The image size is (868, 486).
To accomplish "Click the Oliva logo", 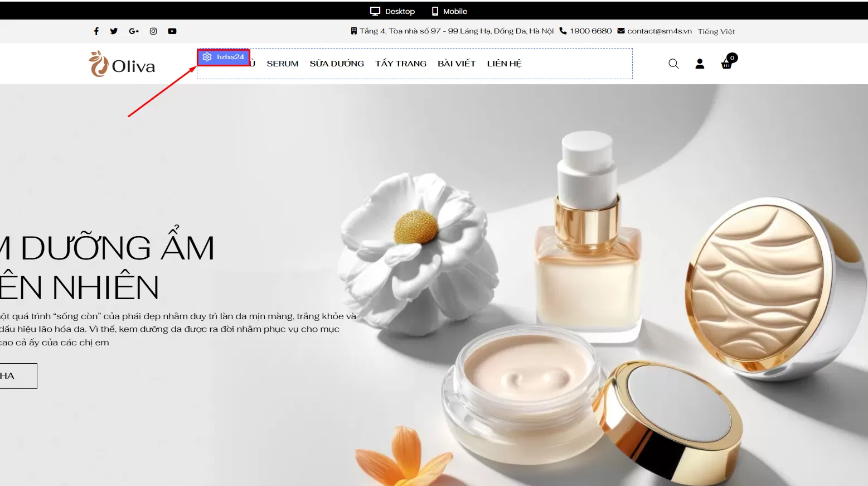I will coord(122,64).
